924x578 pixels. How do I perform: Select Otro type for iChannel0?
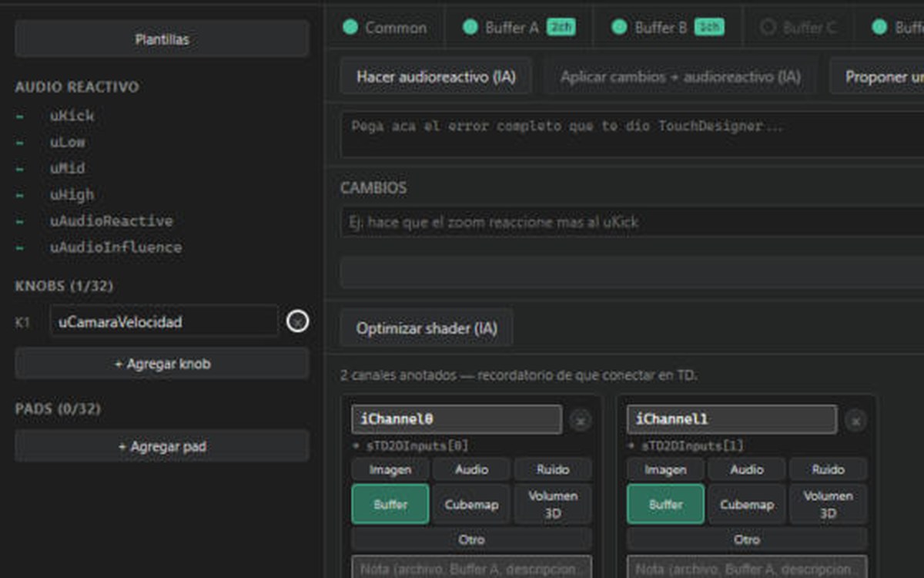[x=472, y=539]
